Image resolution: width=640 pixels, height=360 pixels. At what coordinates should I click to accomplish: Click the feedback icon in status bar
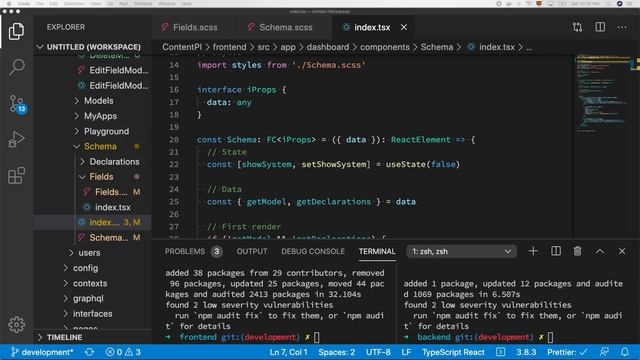[604, 352]
